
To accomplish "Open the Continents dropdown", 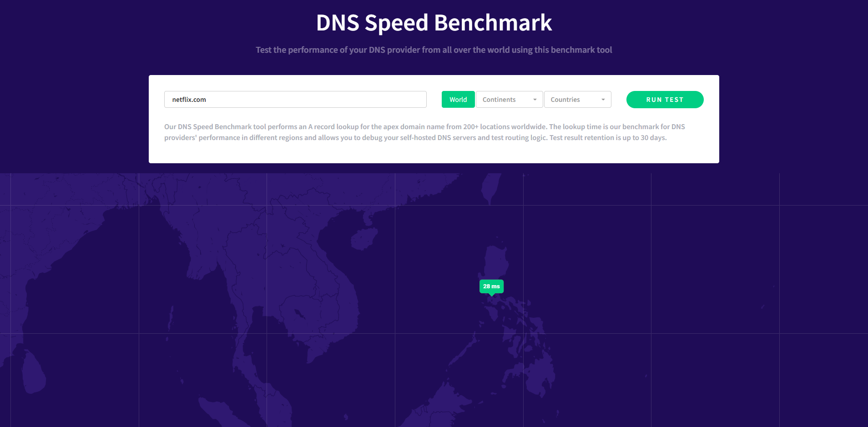I will 509,100.
